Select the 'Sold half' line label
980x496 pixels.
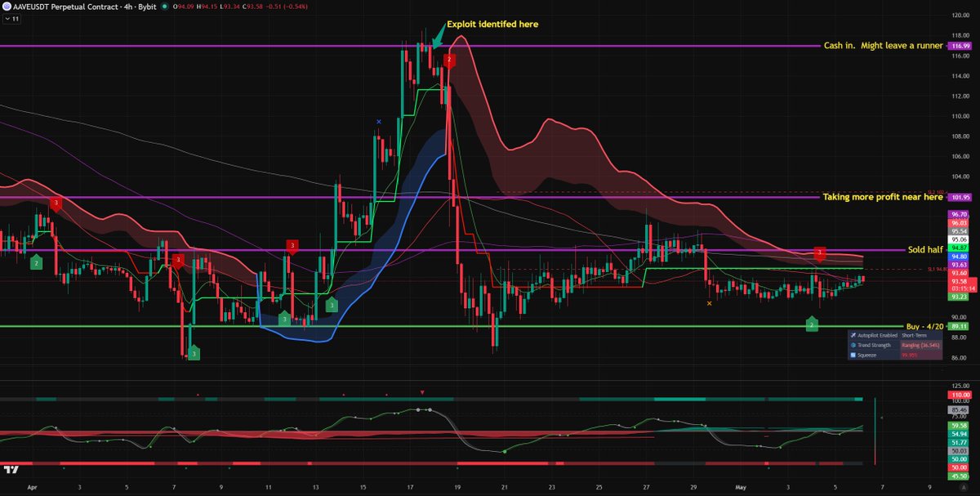tap(926, 249)
